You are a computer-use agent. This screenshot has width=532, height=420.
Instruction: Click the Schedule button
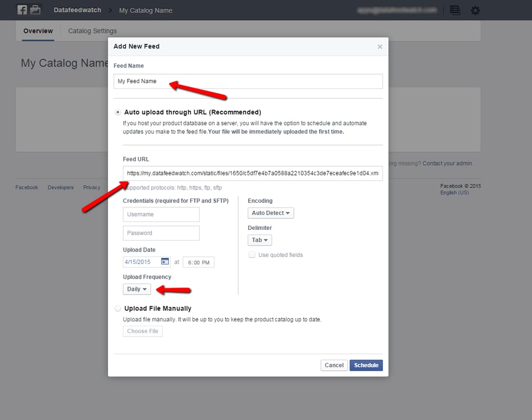(366, 365)
